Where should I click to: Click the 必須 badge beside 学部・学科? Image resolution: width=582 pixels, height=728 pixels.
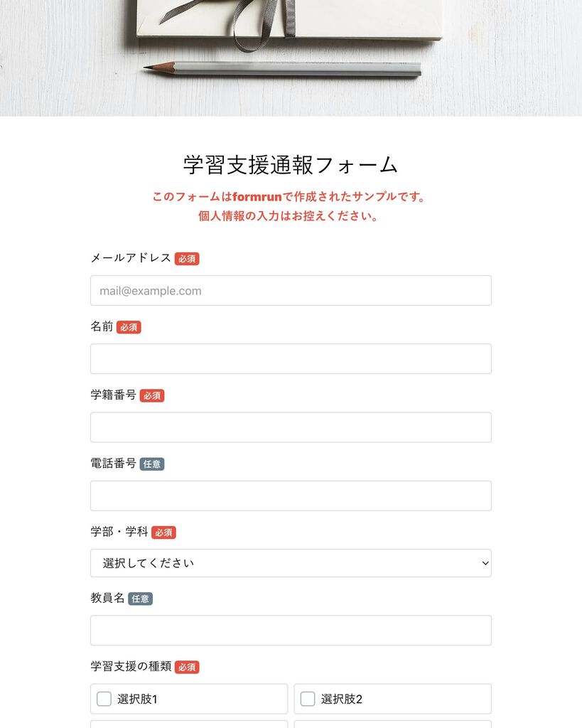pyautogui.click(x=163, y=532)
